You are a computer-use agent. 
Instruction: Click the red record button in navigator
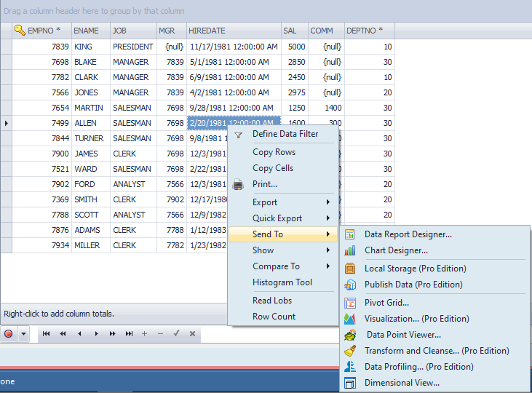pos(9,334)
